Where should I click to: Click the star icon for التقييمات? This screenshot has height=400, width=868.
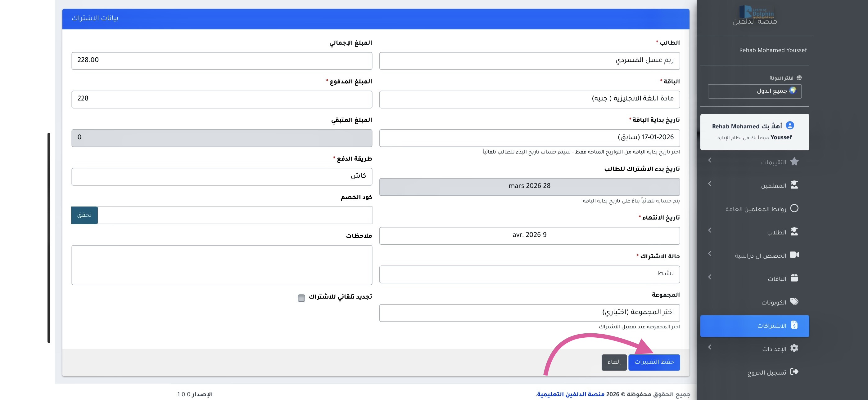[x=794, y=162]
